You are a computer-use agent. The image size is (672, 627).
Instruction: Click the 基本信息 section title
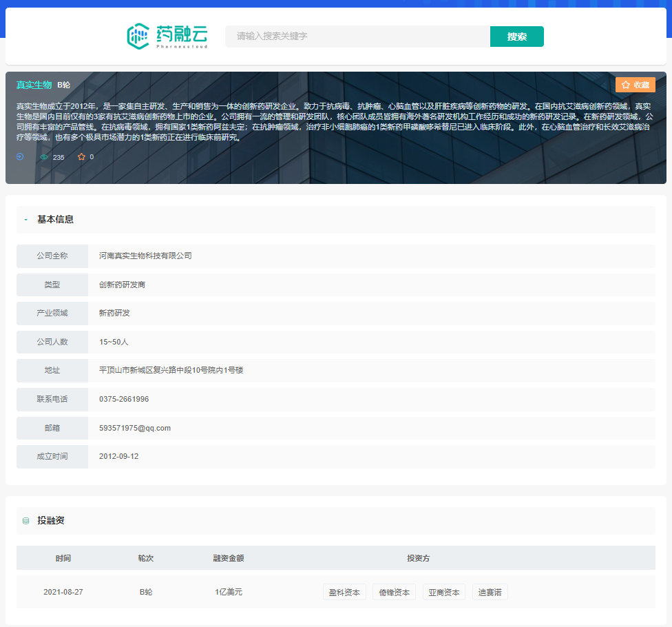click(x=55, y=220)
